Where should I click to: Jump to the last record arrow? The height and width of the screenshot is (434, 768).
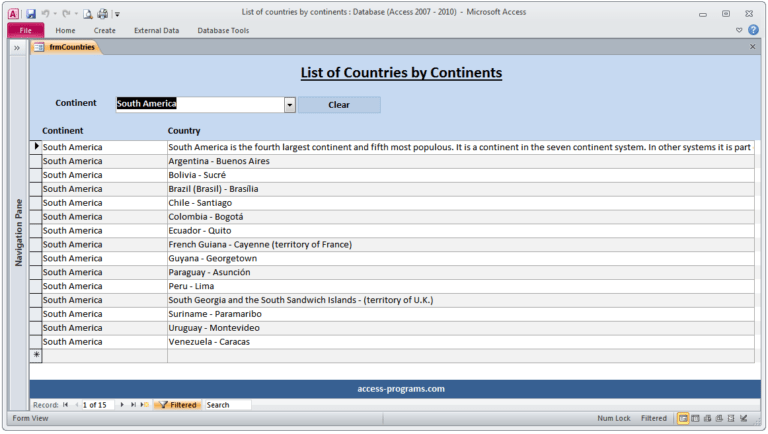click(133, 405)
